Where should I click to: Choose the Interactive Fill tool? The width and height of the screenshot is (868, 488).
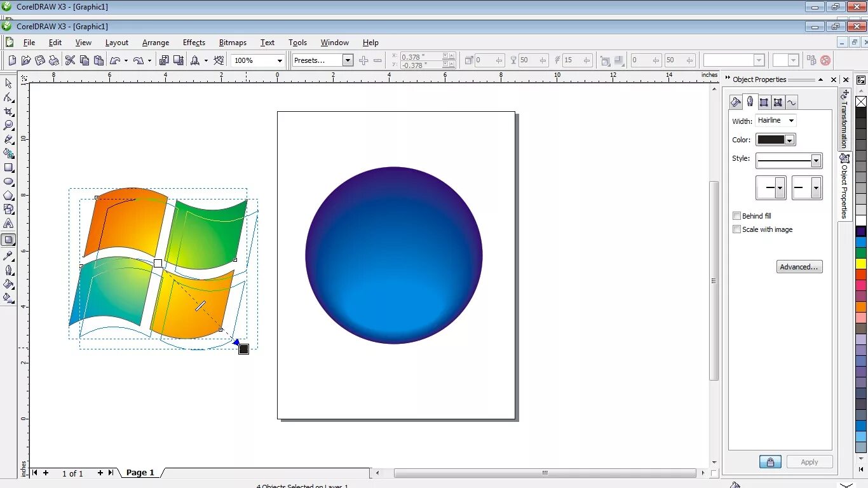click(x=8, y=297)
